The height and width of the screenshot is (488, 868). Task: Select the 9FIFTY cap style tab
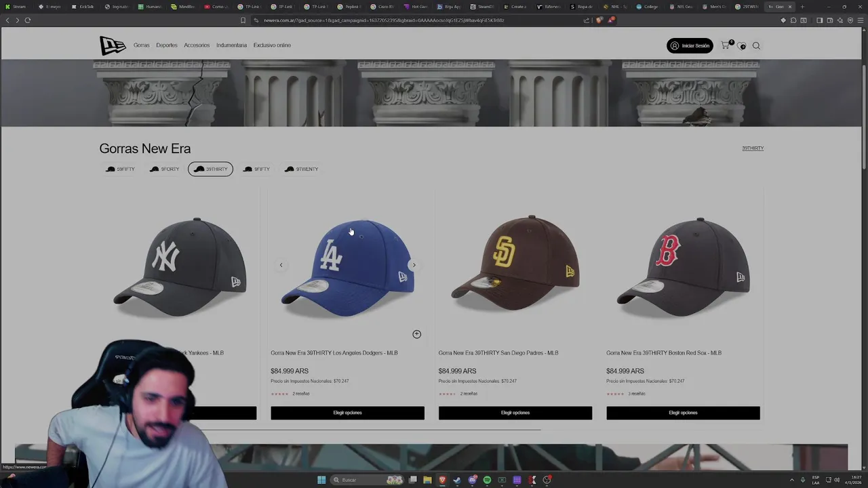[x=257, y=169]
